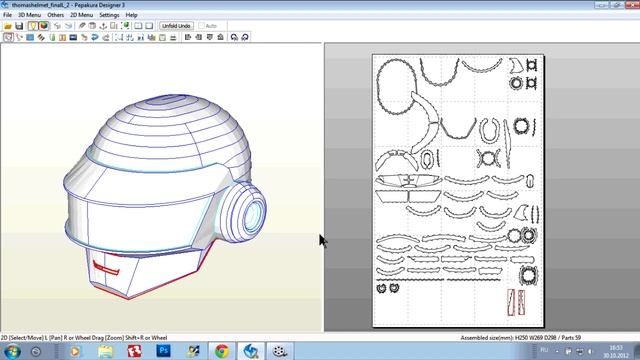Screen dimensions: 640x360
Task: Click the blue square tool icon
Action: 30,37
